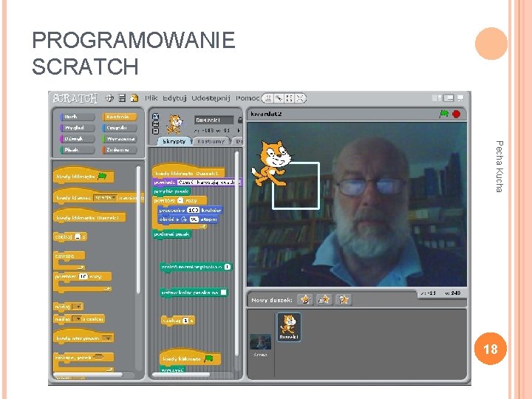Select the grow sprite tool
532x399 pixels.
[290, 98]
